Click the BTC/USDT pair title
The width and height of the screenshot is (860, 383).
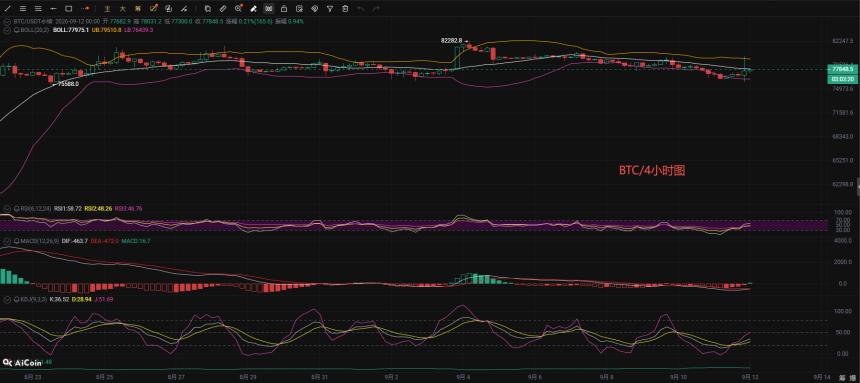[x=32, y=21]
